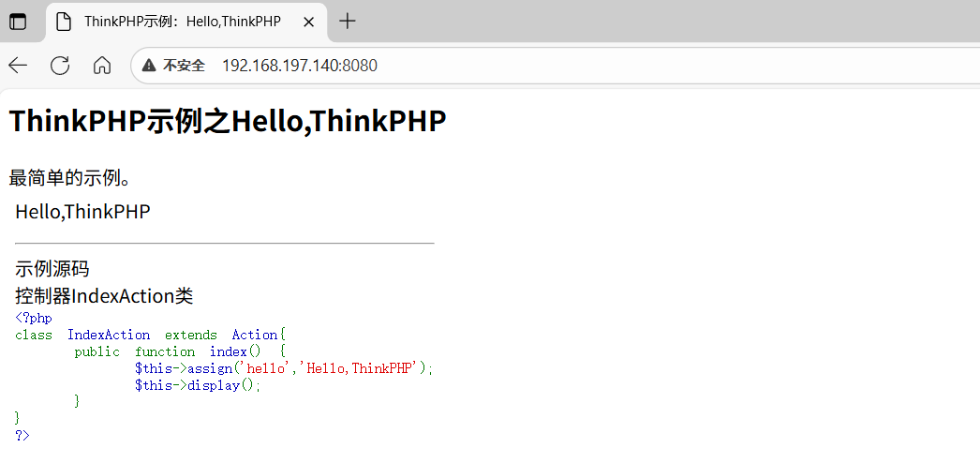Click the 示例源码 label
The width and height of the screenshot is (980, 463).
[x=52, y=269]
